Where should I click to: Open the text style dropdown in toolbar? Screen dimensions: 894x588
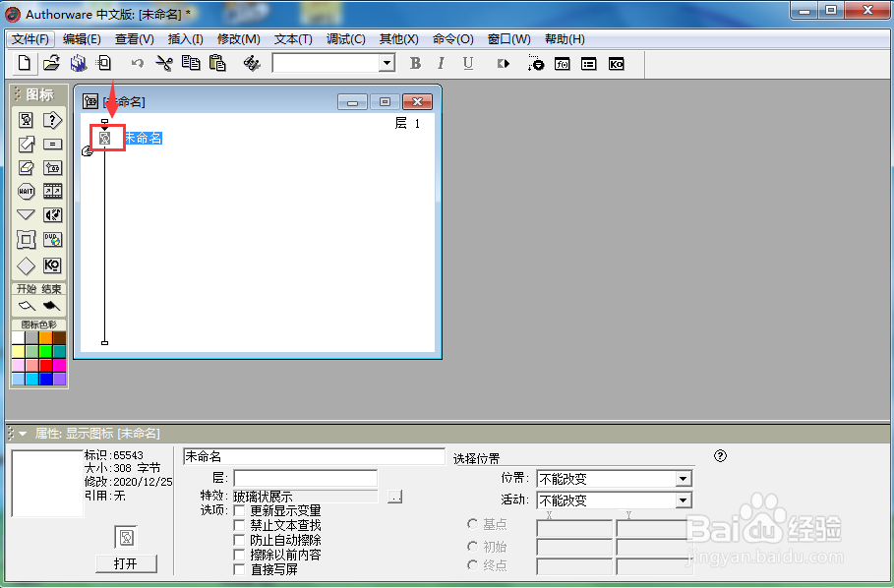(x=387, y=63)
